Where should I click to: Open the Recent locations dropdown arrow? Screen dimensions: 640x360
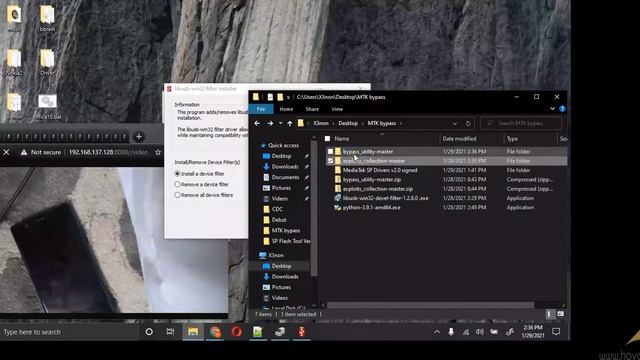(280, 123)
